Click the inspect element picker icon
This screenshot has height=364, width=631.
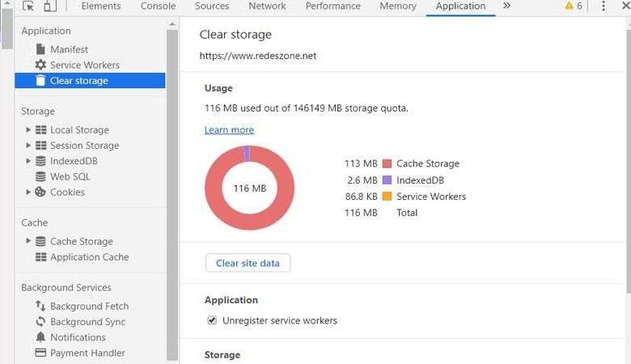[28, 6]
